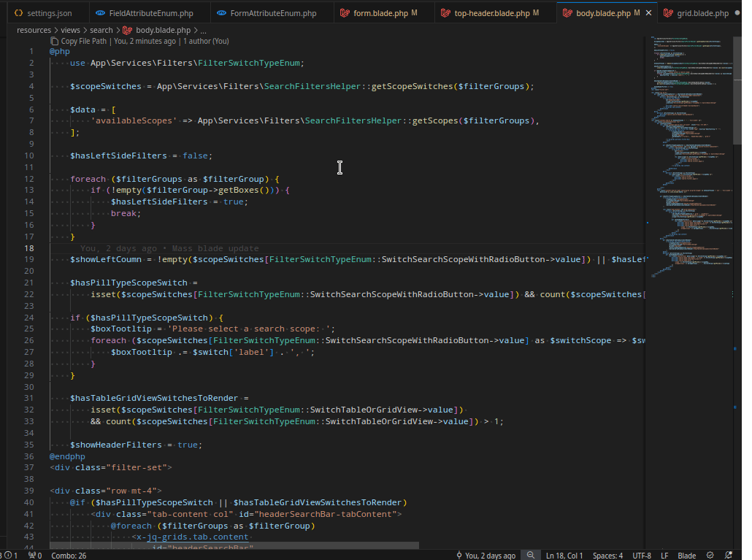
Task: Expand the 'resources' breadcrumb segment
Action: click(34, 30)
